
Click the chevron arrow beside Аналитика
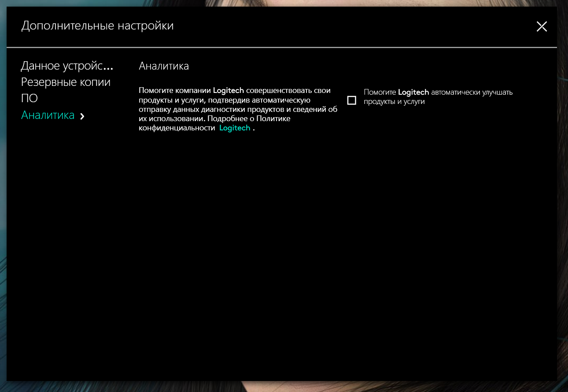[x=82, y=116]
